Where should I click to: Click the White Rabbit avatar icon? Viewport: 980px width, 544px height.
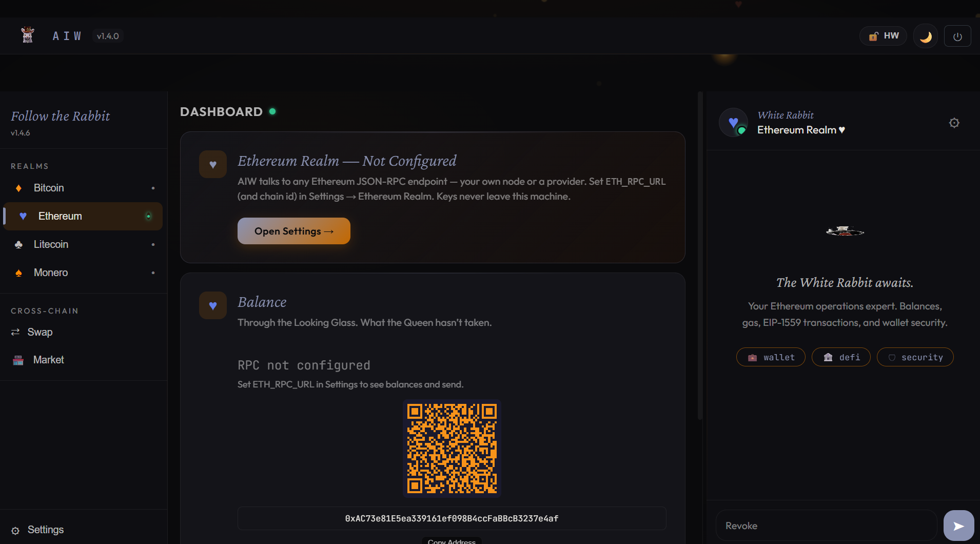click(x=734, y=123)
